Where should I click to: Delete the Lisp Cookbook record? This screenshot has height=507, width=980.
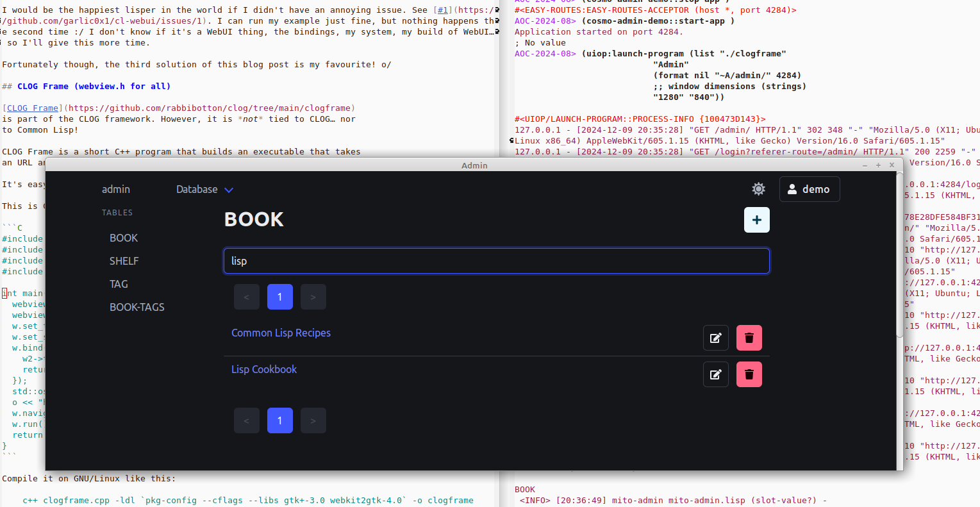[x=749, y=374]
